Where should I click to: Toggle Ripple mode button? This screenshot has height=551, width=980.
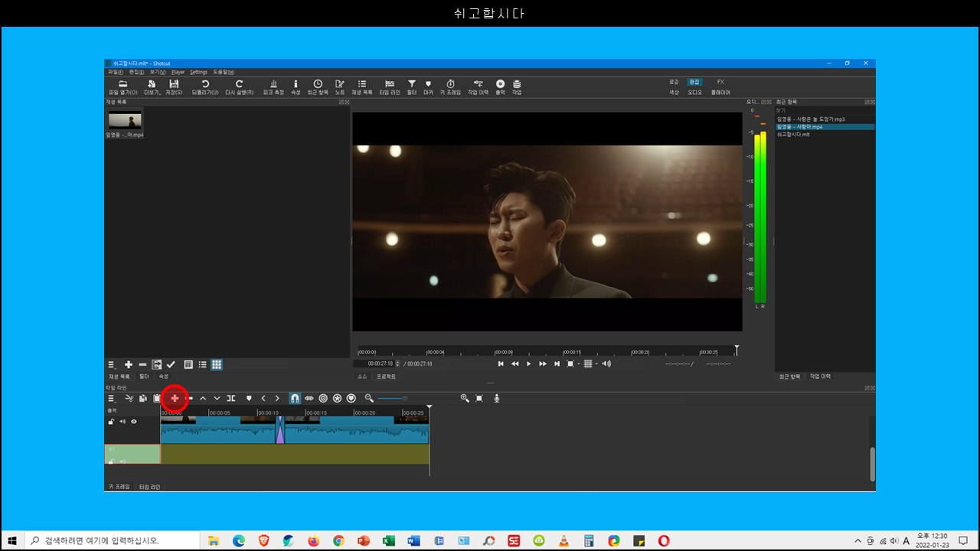point(323,398)
